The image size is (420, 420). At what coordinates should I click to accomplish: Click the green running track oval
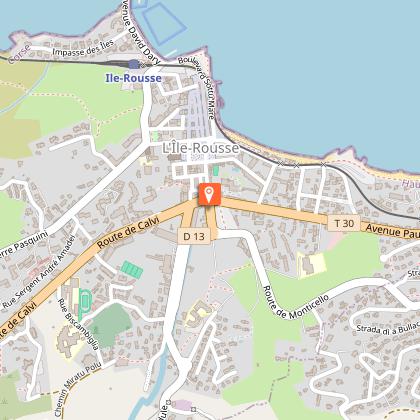point(85,299)
